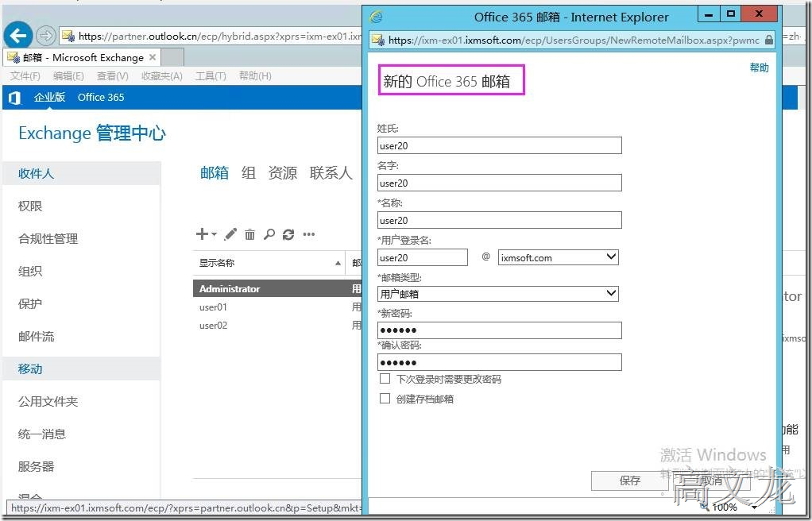812x521 pixels.
Task: Click the 名字 input field
Action: [x=499, y=183]
